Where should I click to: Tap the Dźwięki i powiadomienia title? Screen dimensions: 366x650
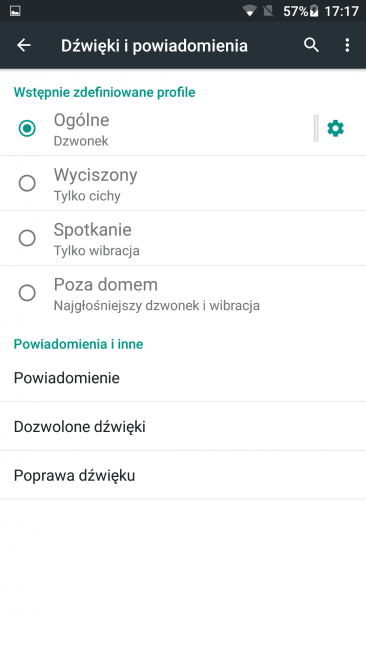tap(154, 46)
